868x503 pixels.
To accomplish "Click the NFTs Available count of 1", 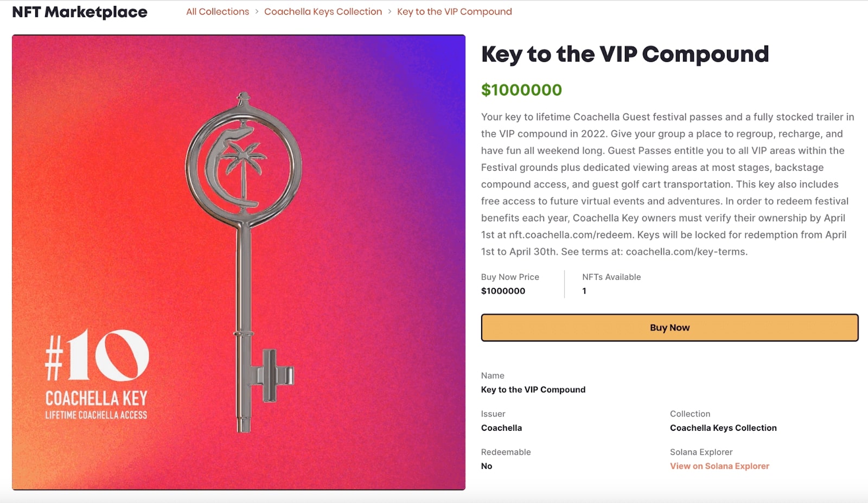I will (584, 291).
